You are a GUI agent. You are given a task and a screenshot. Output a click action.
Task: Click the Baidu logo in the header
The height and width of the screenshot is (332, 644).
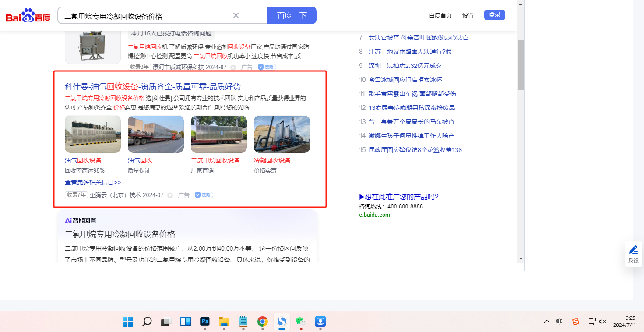point(28,16)
